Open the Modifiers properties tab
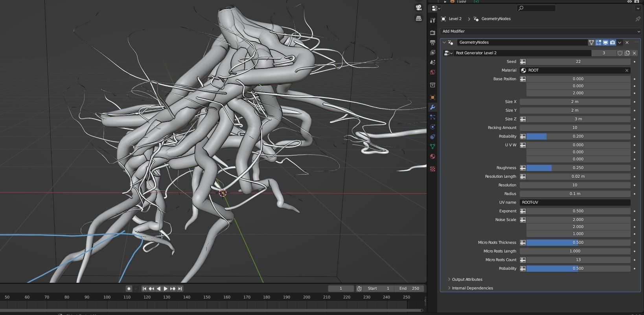 coord(432,107)
